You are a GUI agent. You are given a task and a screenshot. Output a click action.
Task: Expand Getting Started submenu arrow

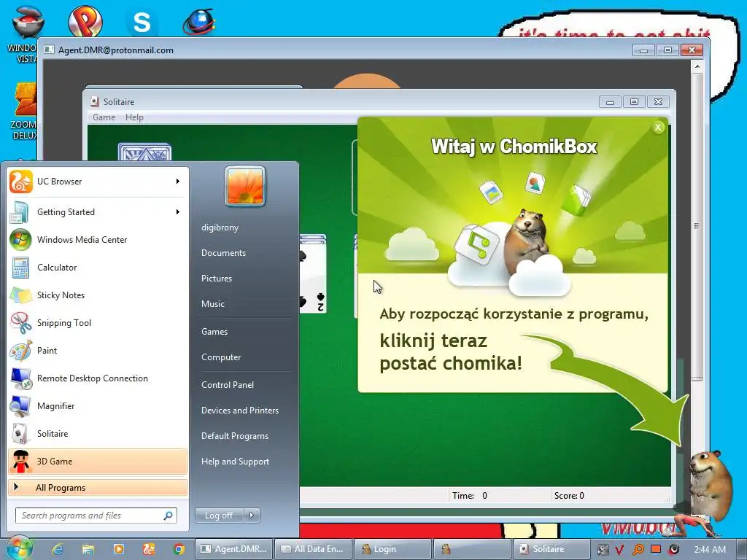click(x=178, y=212)
